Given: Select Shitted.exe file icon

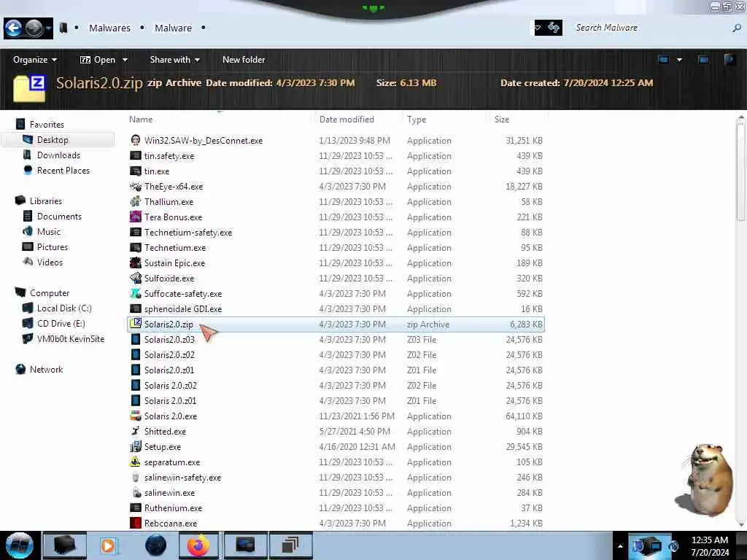Looking at the screenshot, I should point(136,431).
